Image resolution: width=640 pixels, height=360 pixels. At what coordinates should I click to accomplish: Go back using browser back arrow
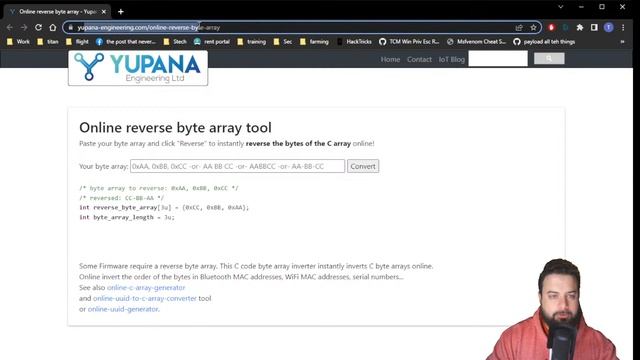coord(10,27)
